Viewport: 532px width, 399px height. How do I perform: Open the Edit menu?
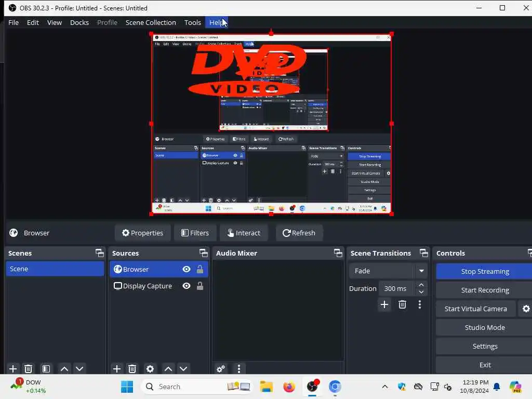click(x=33, y=22)
